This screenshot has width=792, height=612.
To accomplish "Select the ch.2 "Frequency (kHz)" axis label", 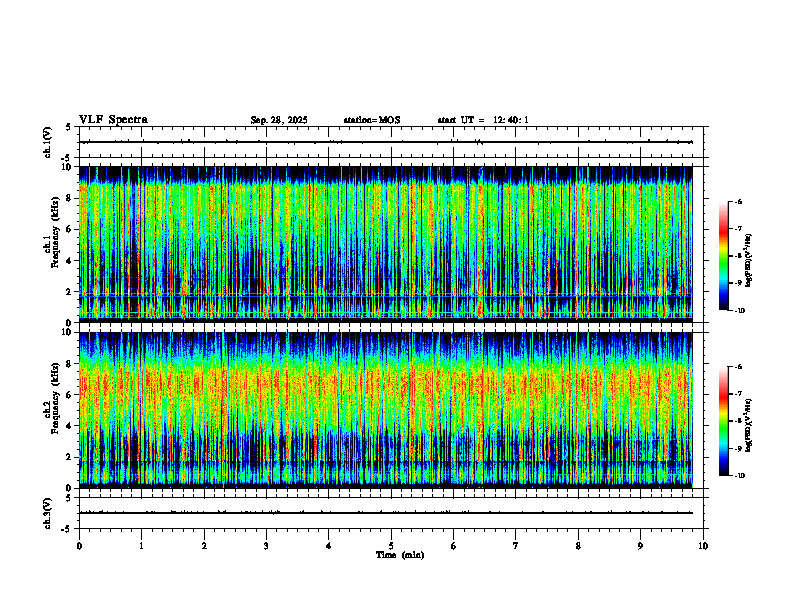I will [x=55, y=398].
